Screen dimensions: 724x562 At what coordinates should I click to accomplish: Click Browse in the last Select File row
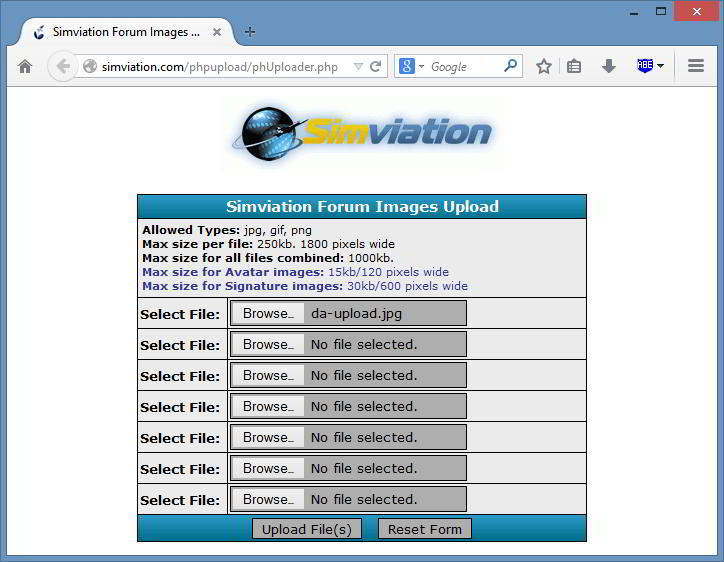click(267, 499)
